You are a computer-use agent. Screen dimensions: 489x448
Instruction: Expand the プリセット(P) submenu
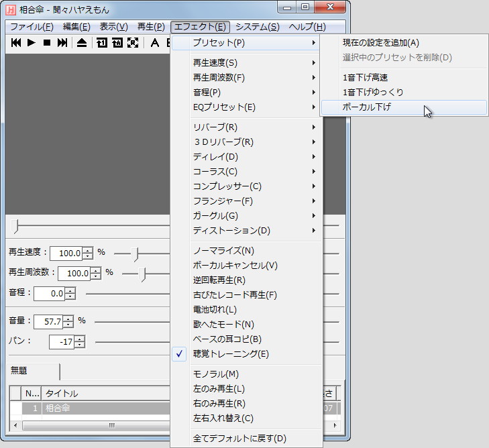pos(247,43)
